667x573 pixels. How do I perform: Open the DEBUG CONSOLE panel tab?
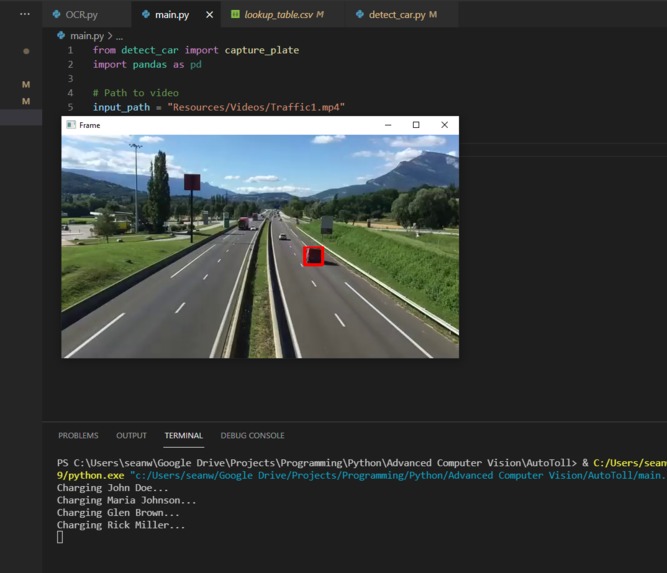[252, 436]
